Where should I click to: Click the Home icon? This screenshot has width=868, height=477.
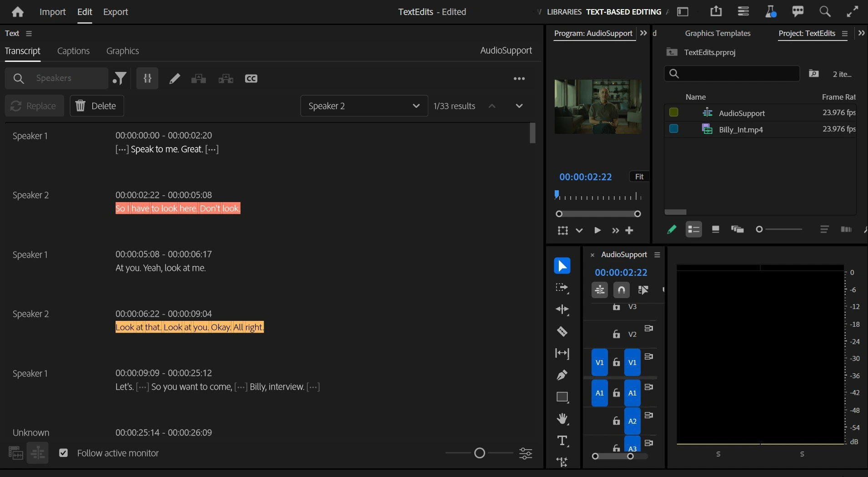[x=18, y=12]
